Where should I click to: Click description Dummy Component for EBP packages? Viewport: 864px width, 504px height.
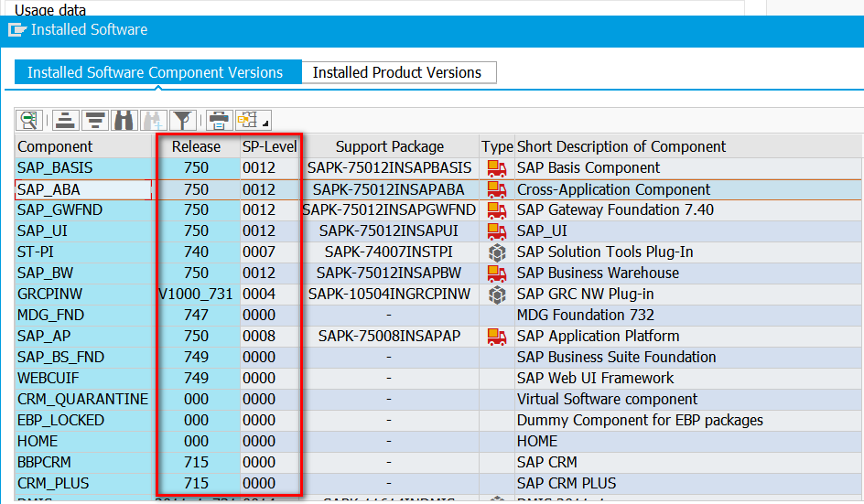click(640, 420)
